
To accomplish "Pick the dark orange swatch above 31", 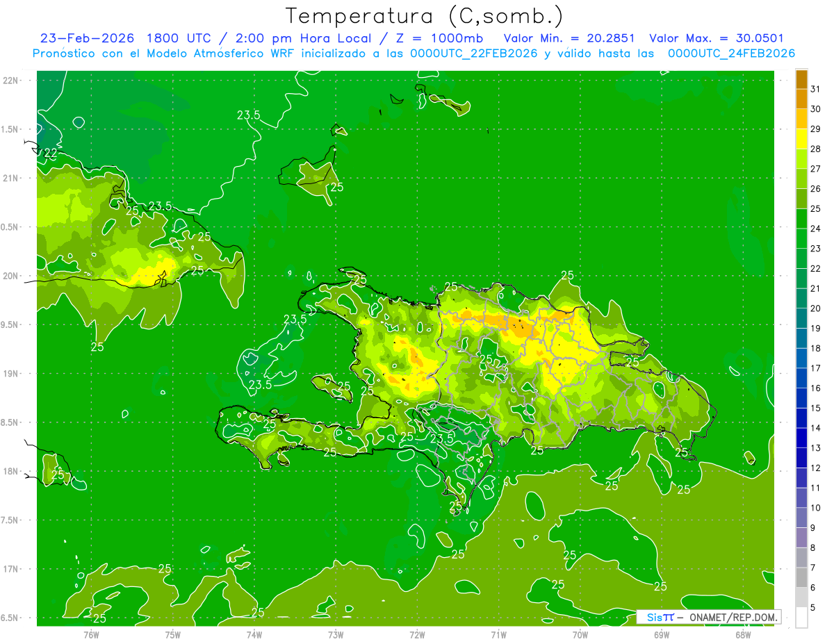I will pyautogui.click(x=801, y=79).
